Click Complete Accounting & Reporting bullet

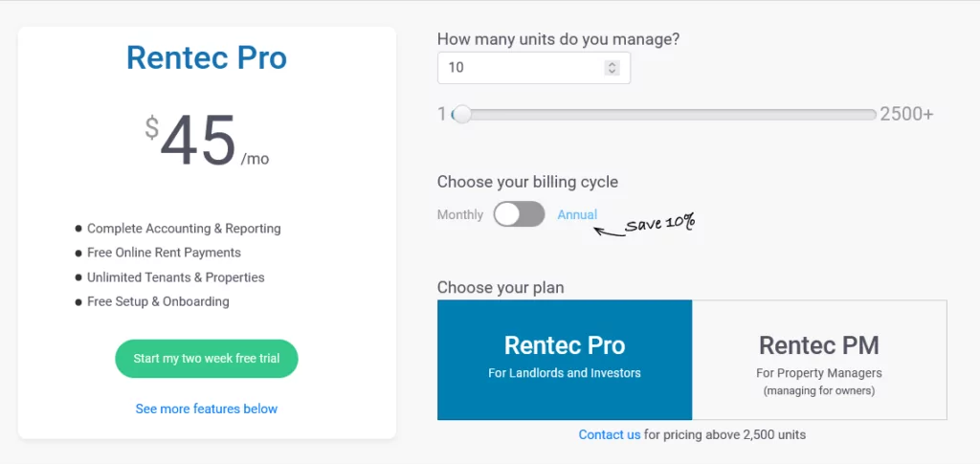(x=184, y=229)
